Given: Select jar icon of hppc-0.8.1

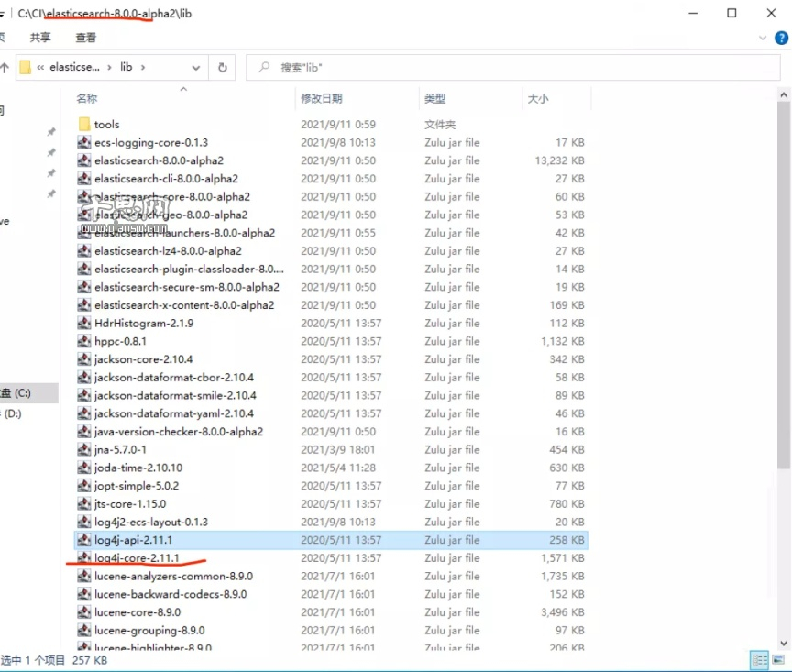Looking at the screenshot, I should (84, 342).
